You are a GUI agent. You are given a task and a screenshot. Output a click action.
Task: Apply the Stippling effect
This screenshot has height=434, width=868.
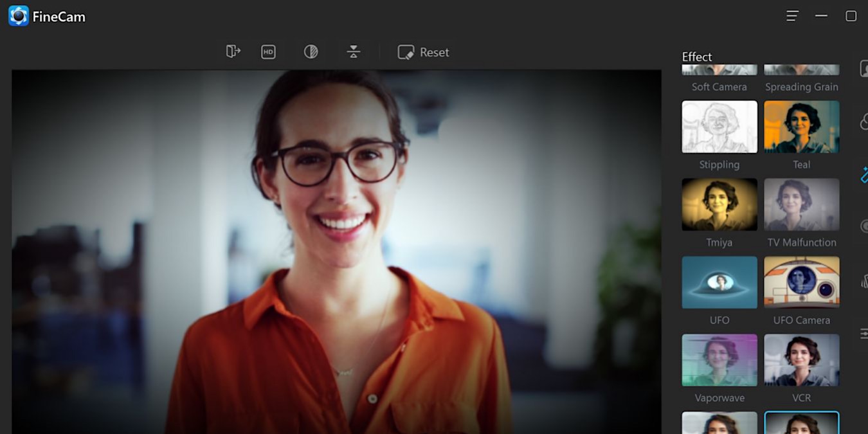point(719,127)
